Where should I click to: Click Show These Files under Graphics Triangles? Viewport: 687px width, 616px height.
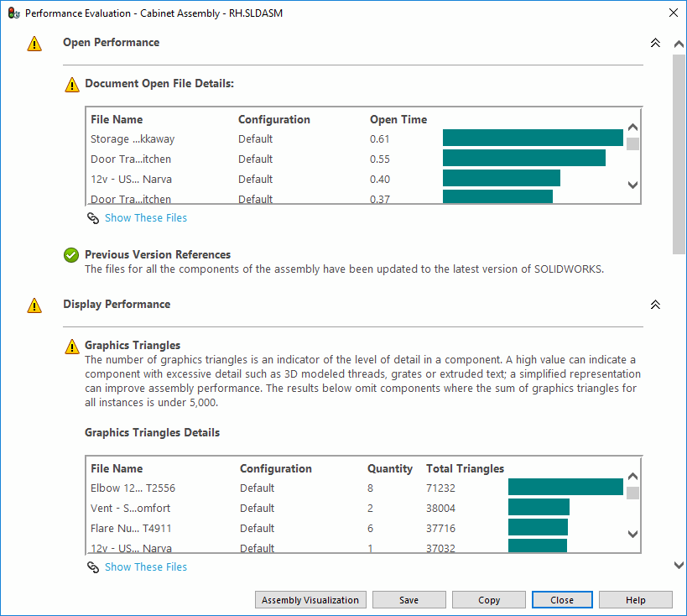[146, 567]
